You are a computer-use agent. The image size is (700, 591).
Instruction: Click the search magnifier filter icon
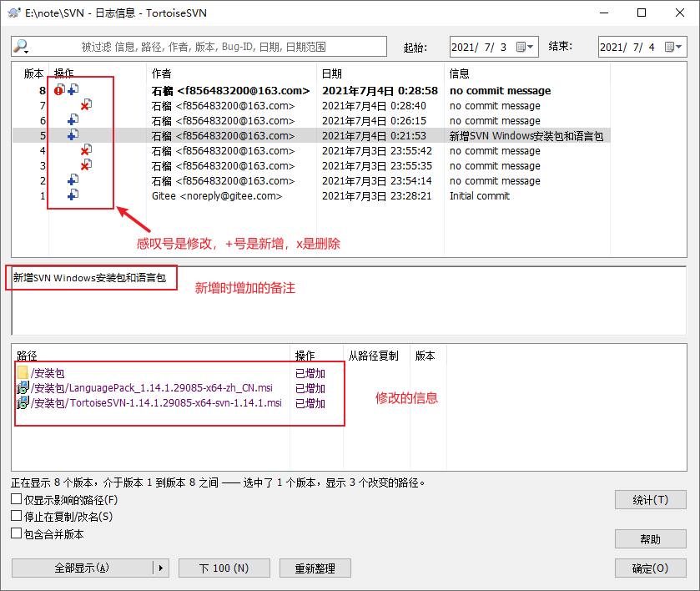21,47
